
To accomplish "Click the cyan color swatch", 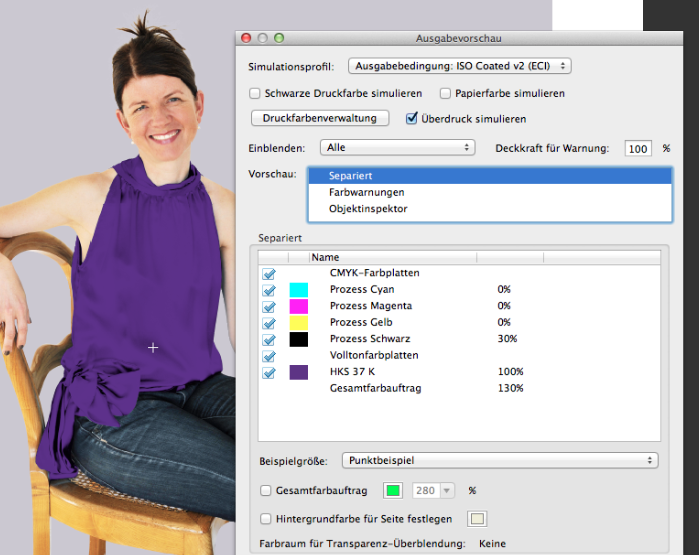I will 299,290.
